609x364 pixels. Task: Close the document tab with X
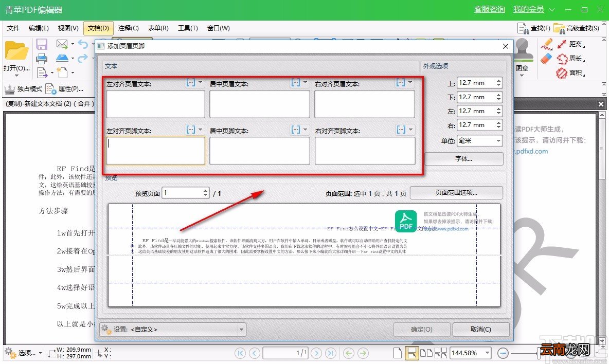pyautogui.click(x=601, y=104)
